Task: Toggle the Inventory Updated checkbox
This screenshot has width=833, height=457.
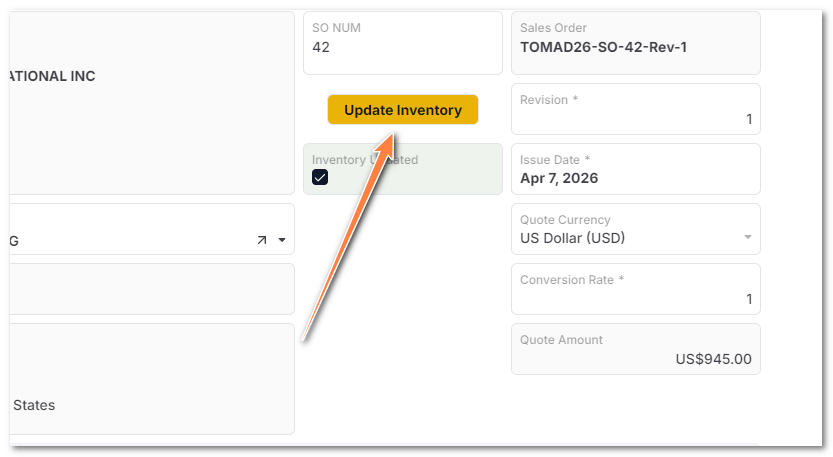Action: (x=320, y=177)
